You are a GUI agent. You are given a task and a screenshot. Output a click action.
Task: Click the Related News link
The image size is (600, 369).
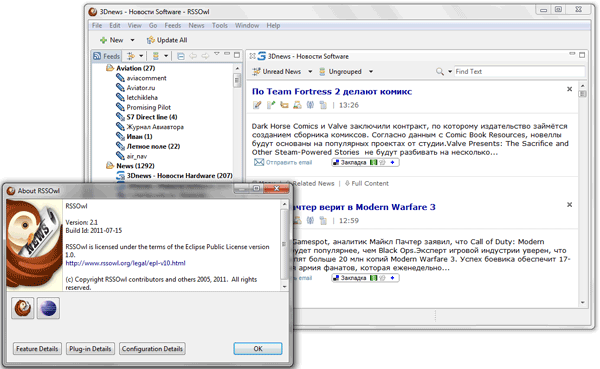click(x=313, y=184)
